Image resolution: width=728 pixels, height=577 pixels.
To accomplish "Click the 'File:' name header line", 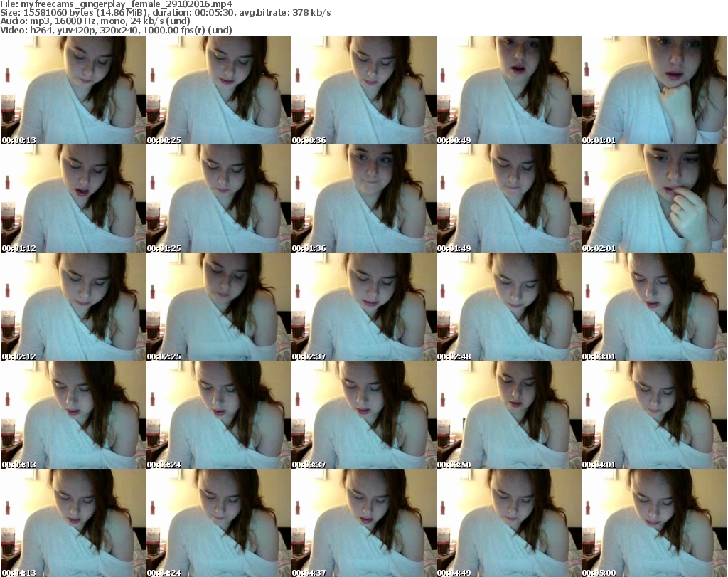I will click(x=116, y=4).
